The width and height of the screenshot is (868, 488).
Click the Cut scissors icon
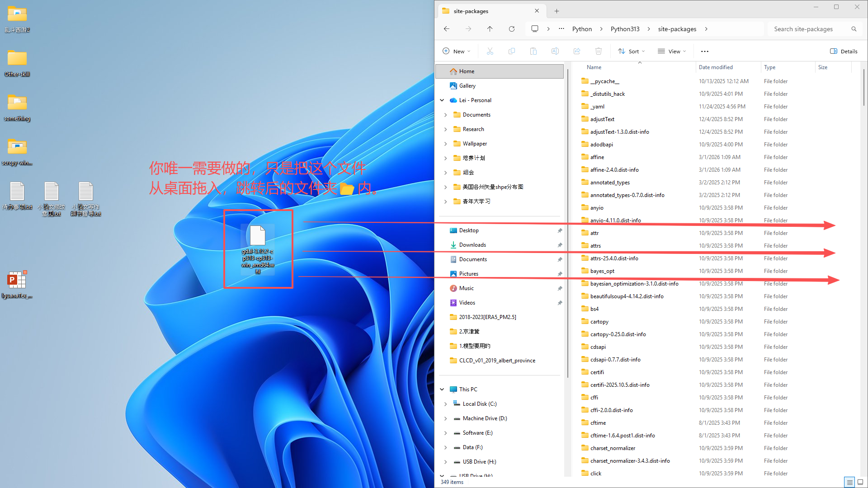[490, 51]
